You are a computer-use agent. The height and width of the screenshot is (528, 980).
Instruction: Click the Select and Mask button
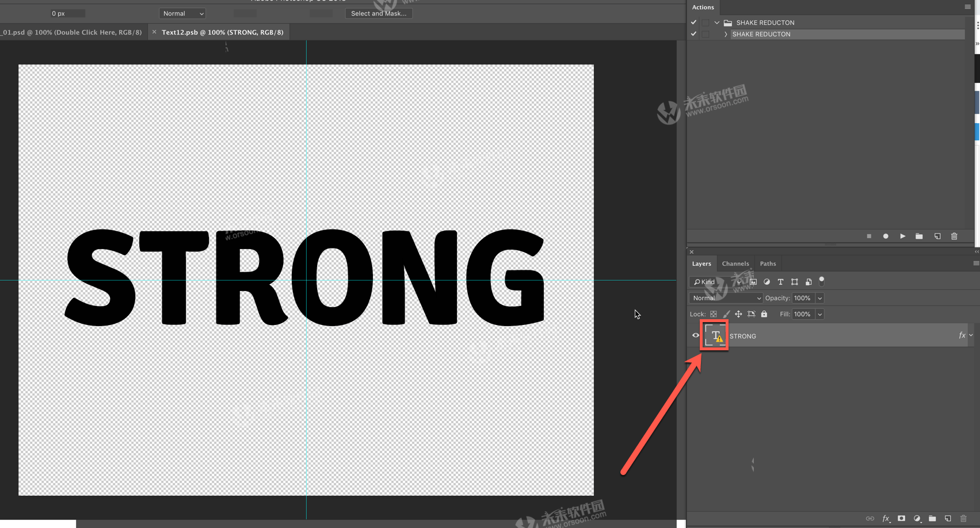(x=379, y=13)
